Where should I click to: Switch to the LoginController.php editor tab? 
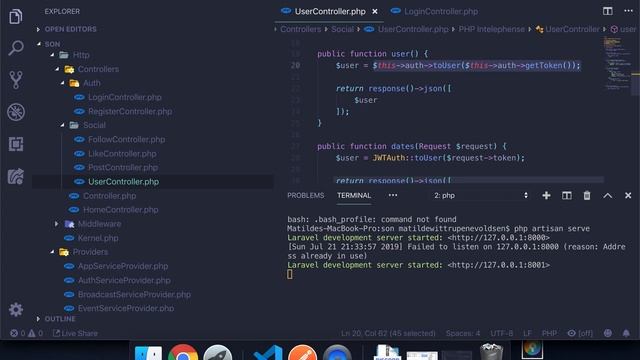click(435, 11)
